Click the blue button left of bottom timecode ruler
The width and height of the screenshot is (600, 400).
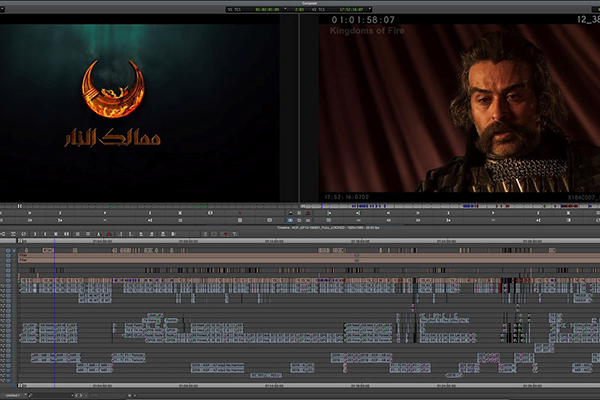[x=14, y=385]
